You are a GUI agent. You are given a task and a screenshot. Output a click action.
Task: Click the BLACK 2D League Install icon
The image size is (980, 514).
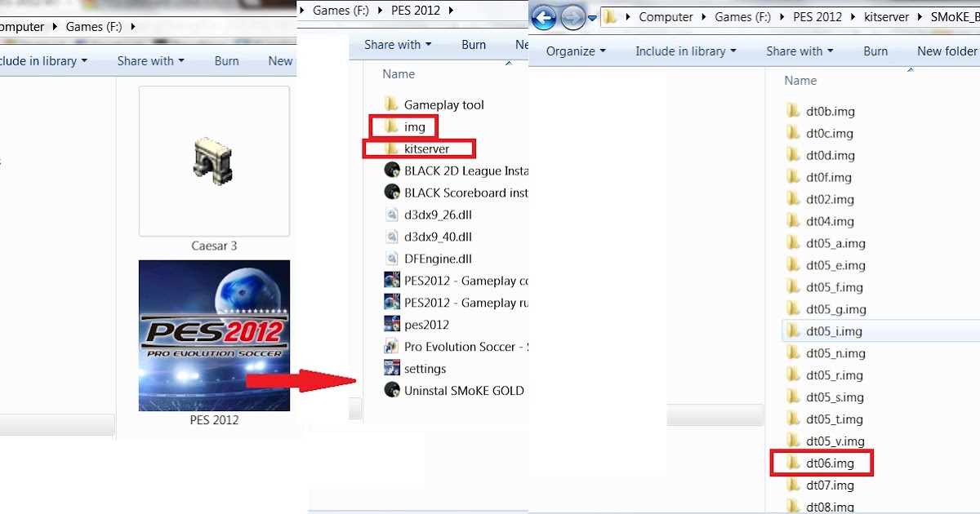[391, 171]
